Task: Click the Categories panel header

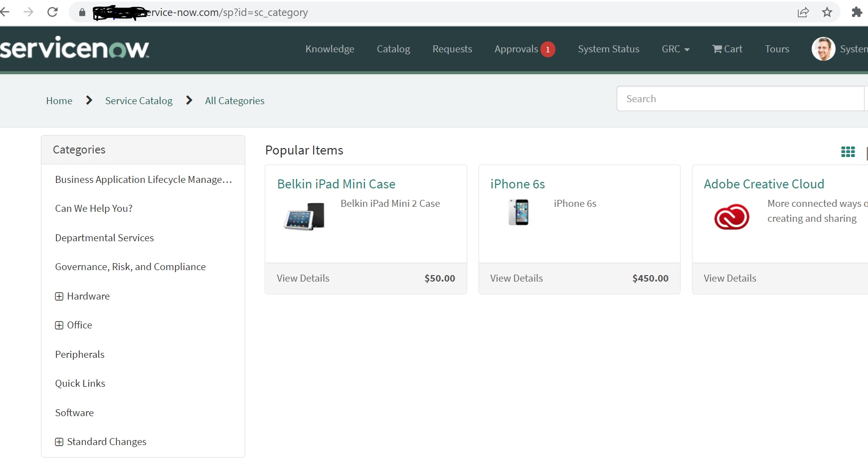Action: tap(143, 150)
